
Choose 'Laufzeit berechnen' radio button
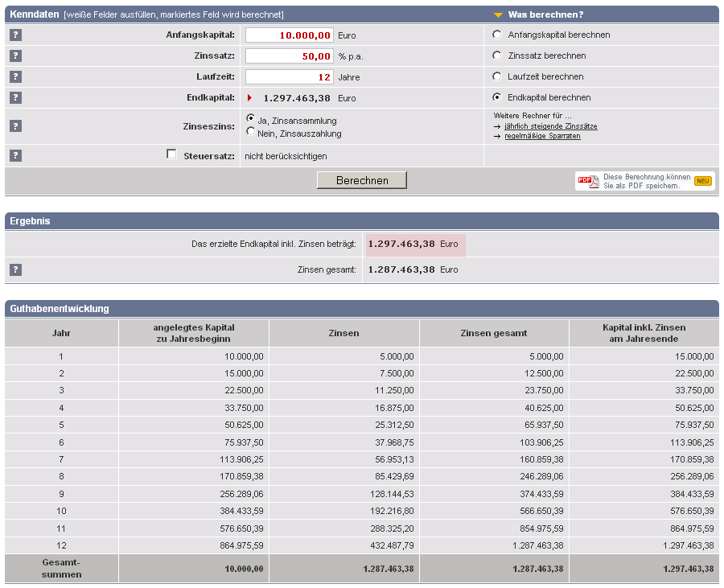click(496, 76)
